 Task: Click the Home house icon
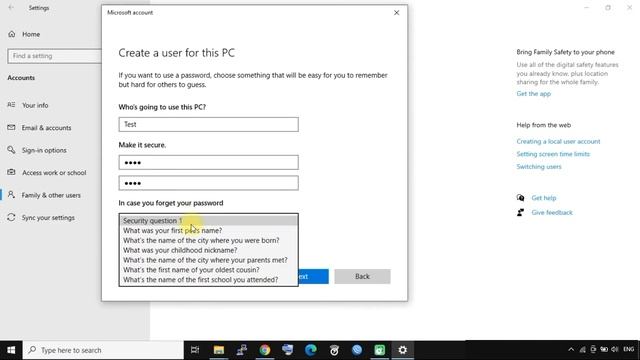coord(11,34)
